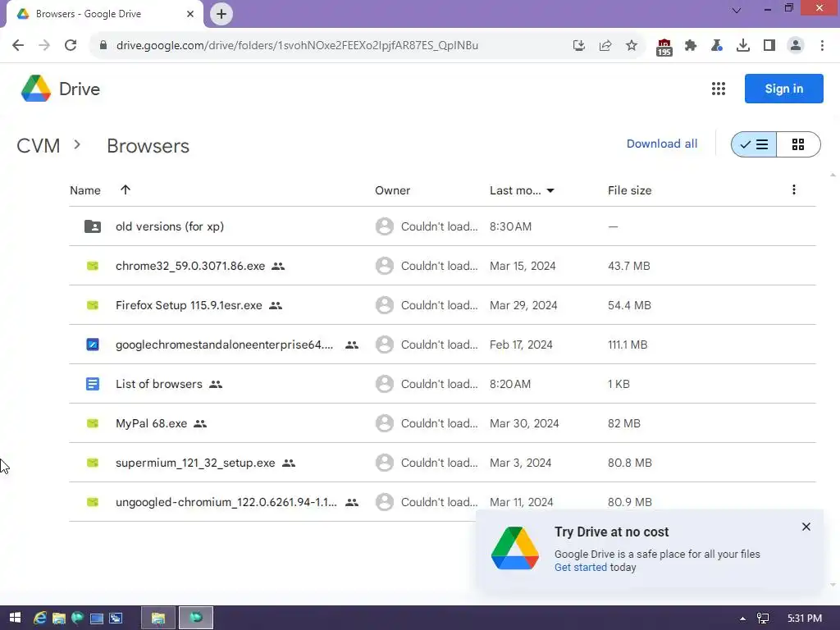Image resolution: width=840 pixels, height=630 pixels.
Task: Click the taskbar clock 5:31 PM
Action: tap(805, 619)
